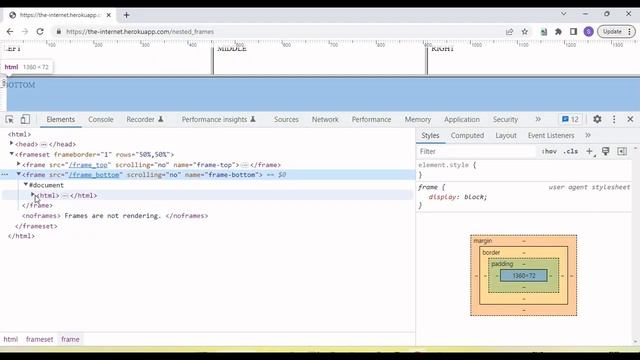The height and width of the screenshot is (360, 640).
Task: Switch to Computed styles tab
Action: click(467, 136)
